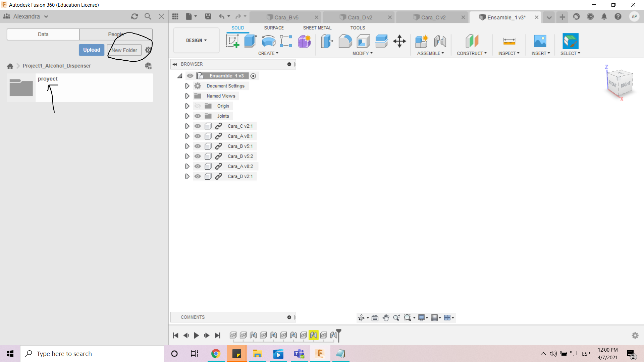Screen dimensions: 644x362
Task: Click the Create Sketch icon
Action: point(232,41)
